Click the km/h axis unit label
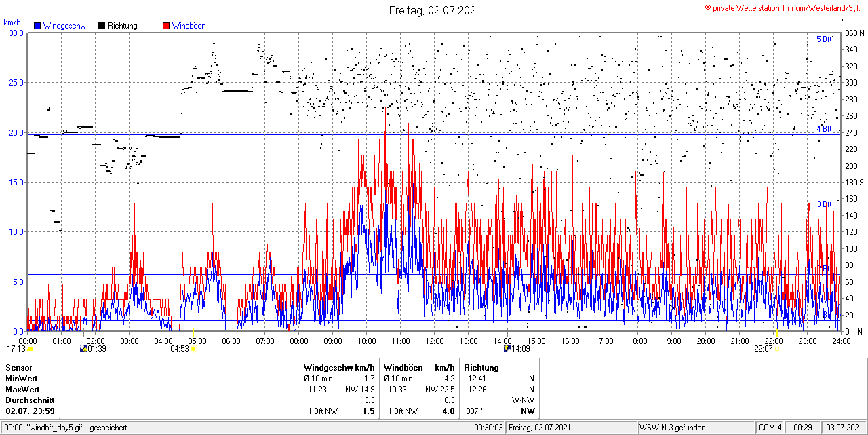The width and height of the screenshot is (868, 435). pyautogui.click(x=12, y=22)
